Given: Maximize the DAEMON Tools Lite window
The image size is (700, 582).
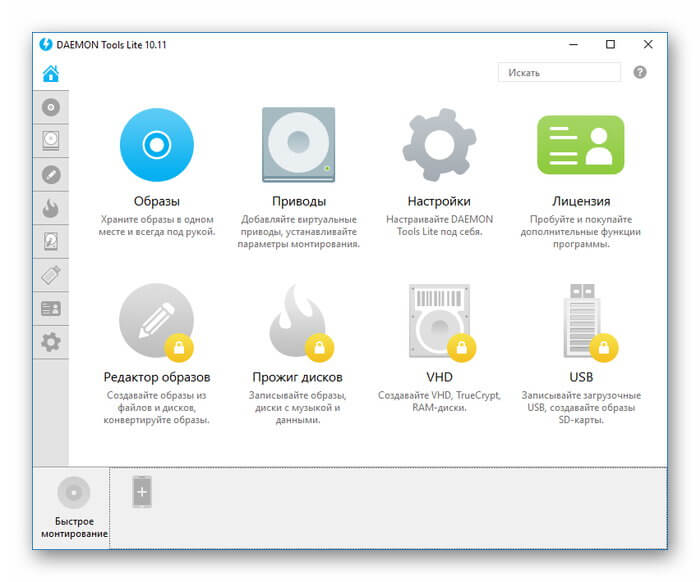Looking at the screenshot, I should 610,44.
